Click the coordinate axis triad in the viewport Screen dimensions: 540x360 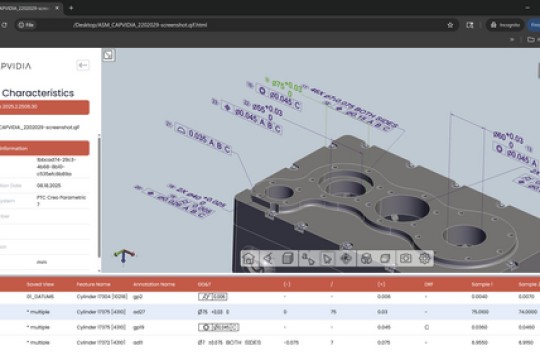point(124,256)
